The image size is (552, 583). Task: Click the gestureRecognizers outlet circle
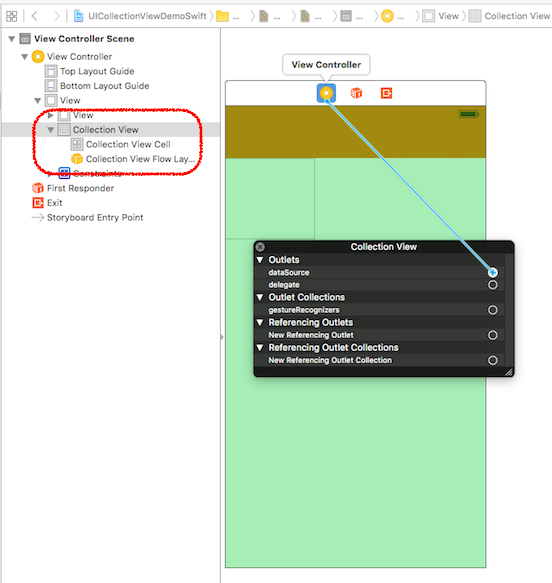point(493,310)
